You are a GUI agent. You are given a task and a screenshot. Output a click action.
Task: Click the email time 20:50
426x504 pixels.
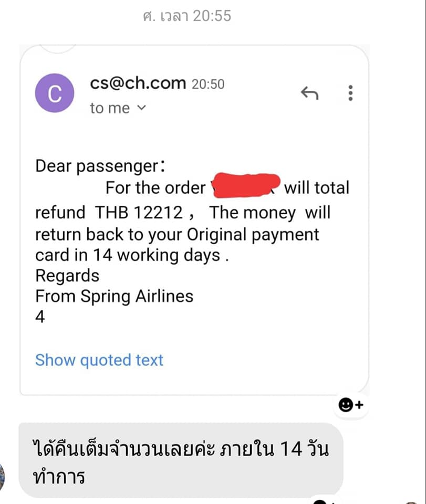point(208,84)
